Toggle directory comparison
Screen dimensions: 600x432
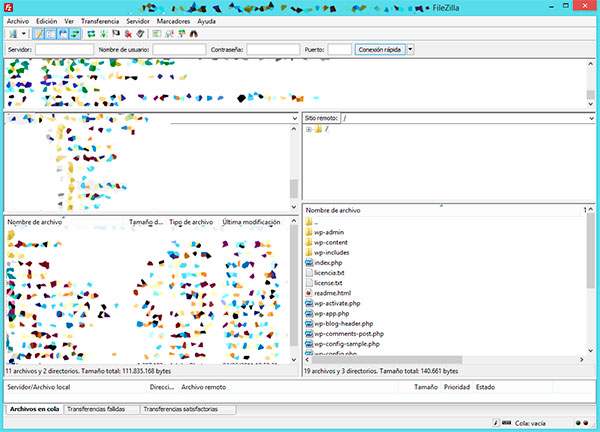[x=170, y=34]
